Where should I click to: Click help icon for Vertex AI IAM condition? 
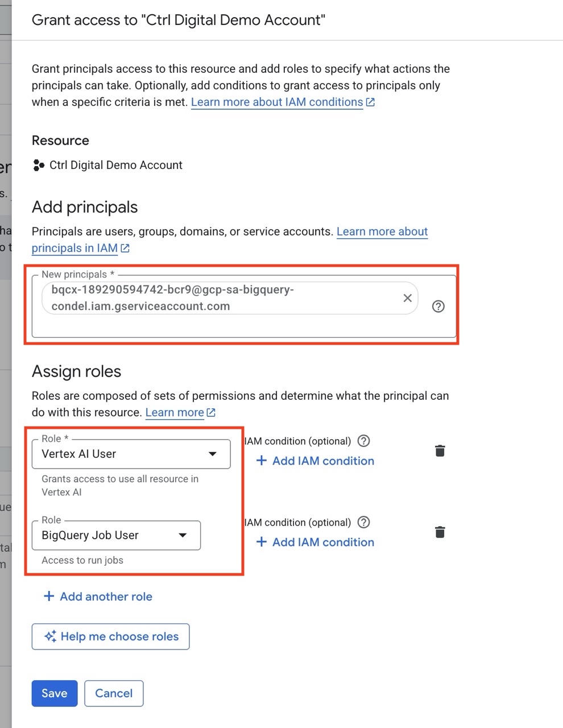pyautogui.click(x=364, y=441)
